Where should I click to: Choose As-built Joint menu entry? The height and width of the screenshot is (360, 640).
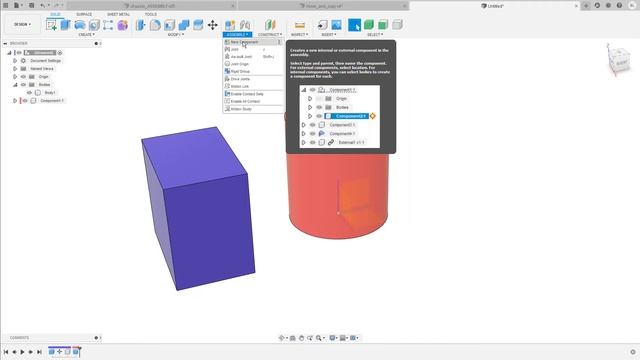coord(253,57)
